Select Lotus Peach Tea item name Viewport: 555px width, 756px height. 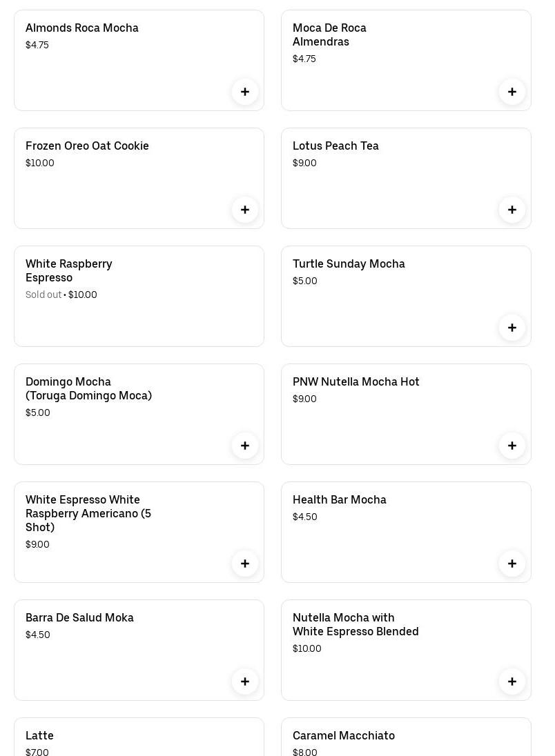click(335, 146)
